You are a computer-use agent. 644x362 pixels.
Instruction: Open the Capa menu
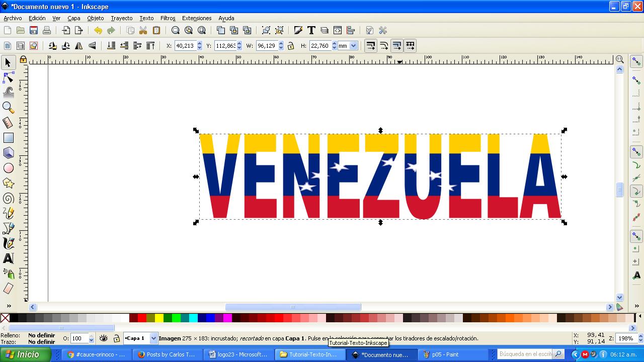click(74, 18)
